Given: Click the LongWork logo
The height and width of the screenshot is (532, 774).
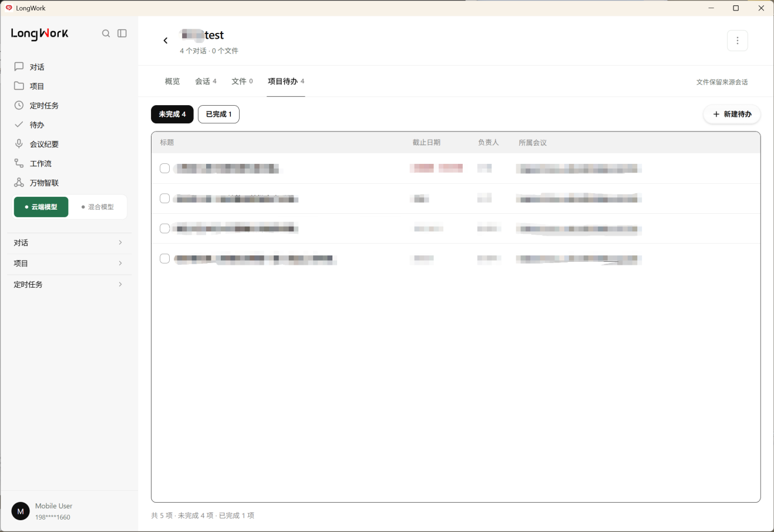Looking at the screenshot, I should 39,33.
